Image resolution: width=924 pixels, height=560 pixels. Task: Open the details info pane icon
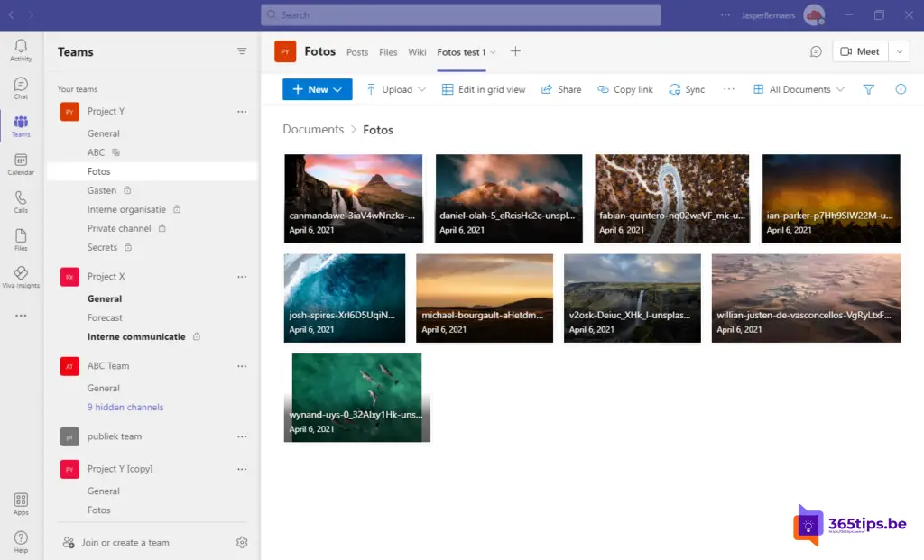click(x=900, y=89)
